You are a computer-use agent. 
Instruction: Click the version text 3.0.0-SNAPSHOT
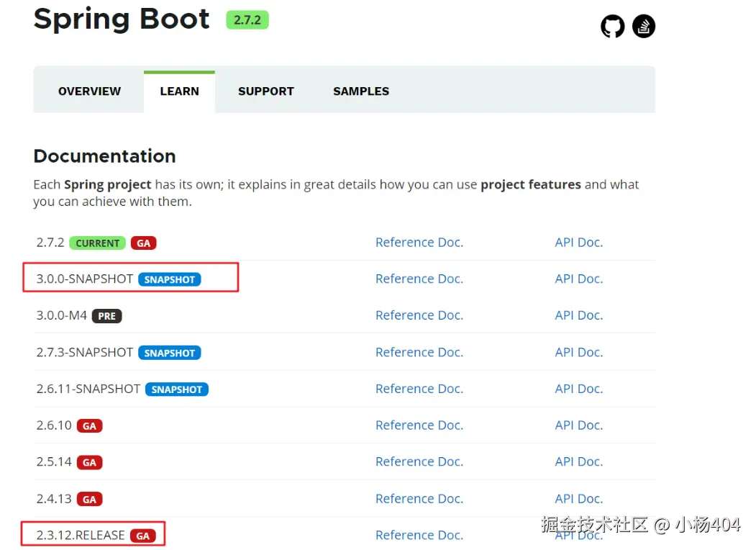[x=85, y=279]
